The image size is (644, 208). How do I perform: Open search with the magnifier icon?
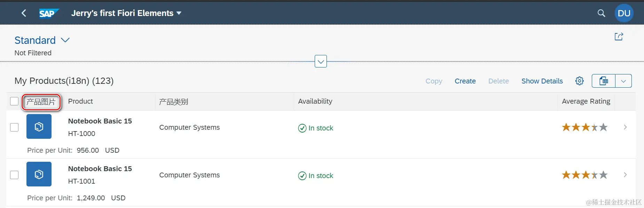coord(601,13)
